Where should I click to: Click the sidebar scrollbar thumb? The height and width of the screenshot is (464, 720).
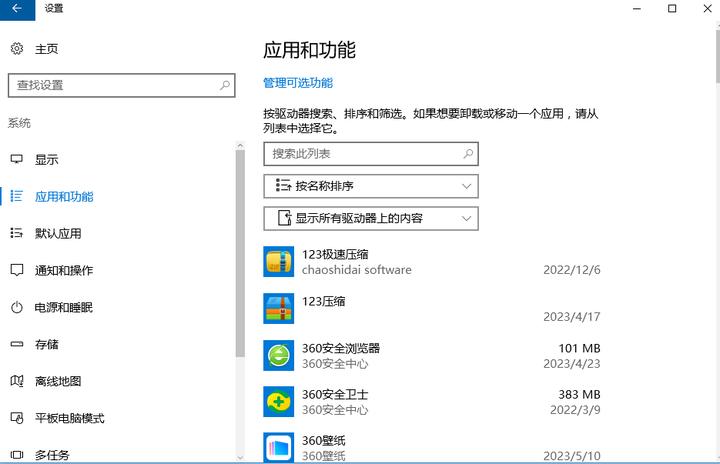pyautogui.click(x=240, y=254)
